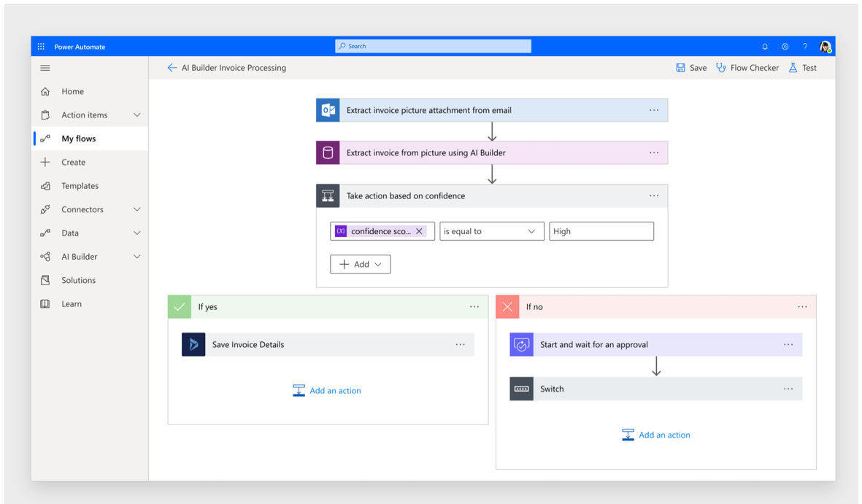Image resolution: width=862 pixels, height=504 pixels.
Task: Test the flow
Action: pos(803,68)
